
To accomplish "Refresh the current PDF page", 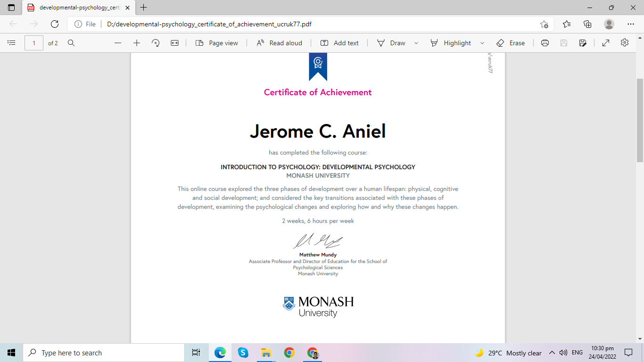I will [55, 24].
